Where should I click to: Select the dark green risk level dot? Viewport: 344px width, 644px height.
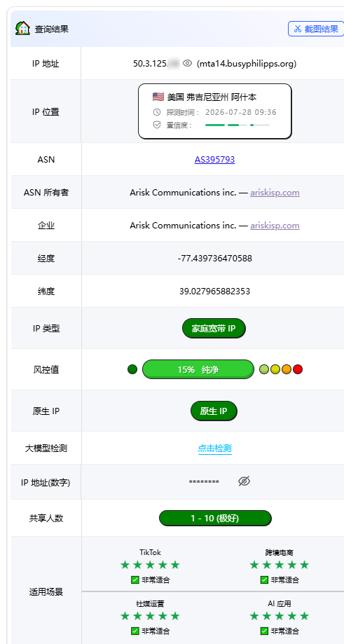coord(132,369)
